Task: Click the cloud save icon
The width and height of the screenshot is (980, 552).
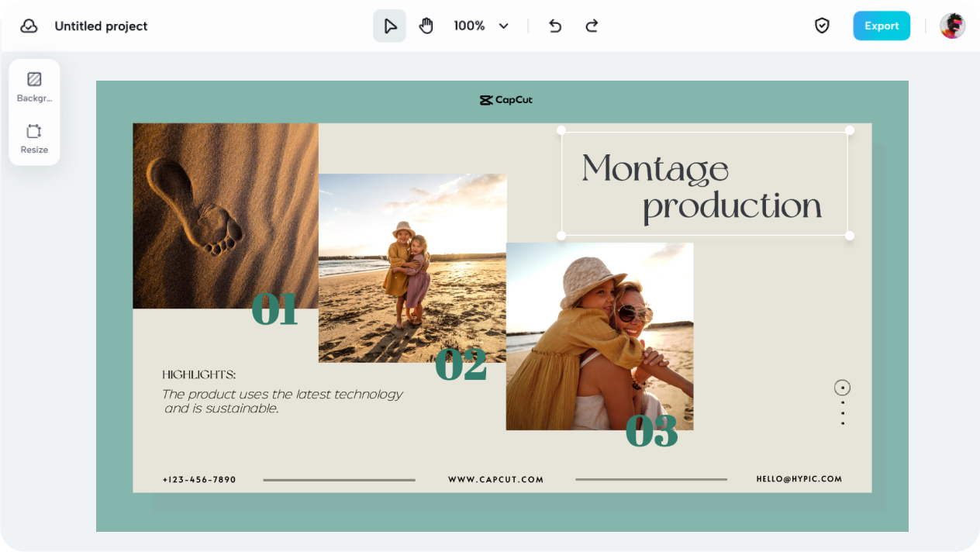Action: [x=29, y=26]
